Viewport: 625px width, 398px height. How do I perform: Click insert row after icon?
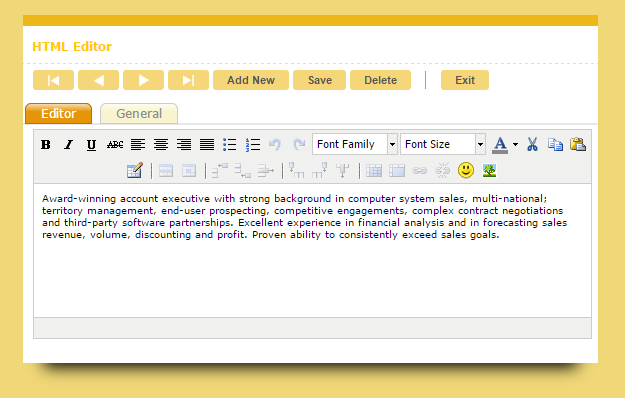(x=243, y=171)
